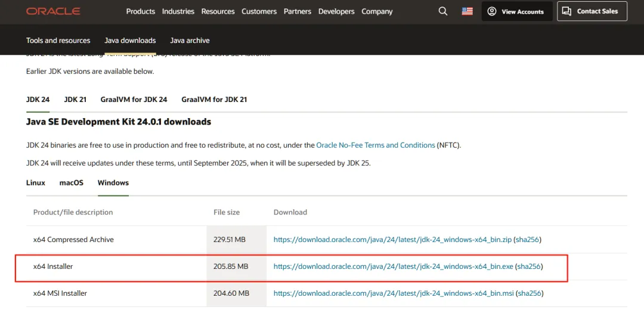Open the Products menu
The image size is (644, 319).
141,11
